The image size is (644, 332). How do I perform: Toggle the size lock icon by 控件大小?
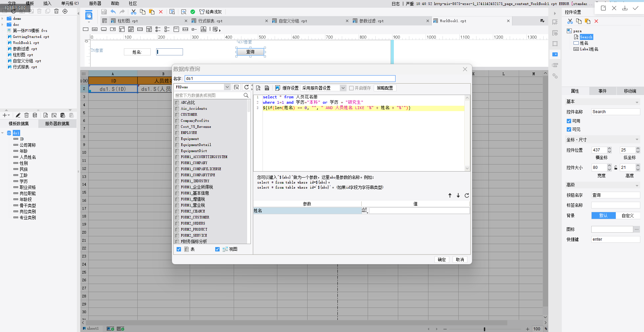(x=616, y=168)
